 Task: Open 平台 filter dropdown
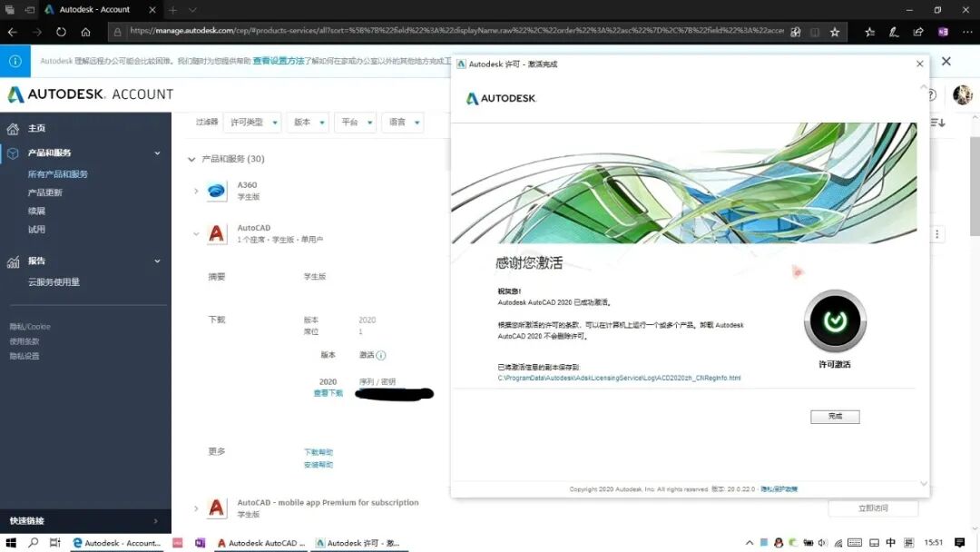click(356, 122)
